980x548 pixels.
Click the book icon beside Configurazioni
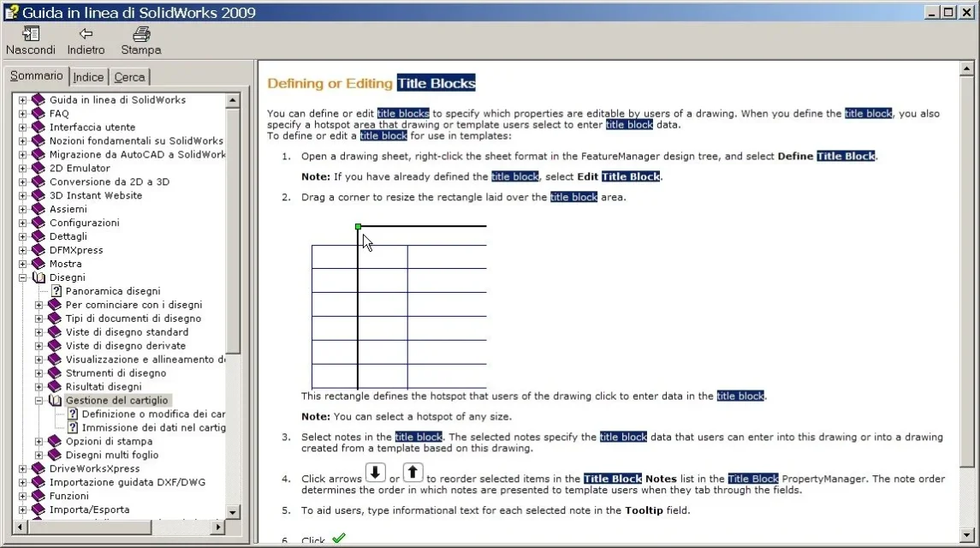click(39, 223)
